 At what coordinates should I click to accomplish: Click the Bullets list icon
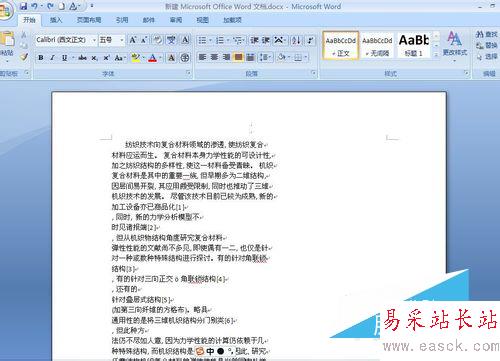(x=202, y=40)
